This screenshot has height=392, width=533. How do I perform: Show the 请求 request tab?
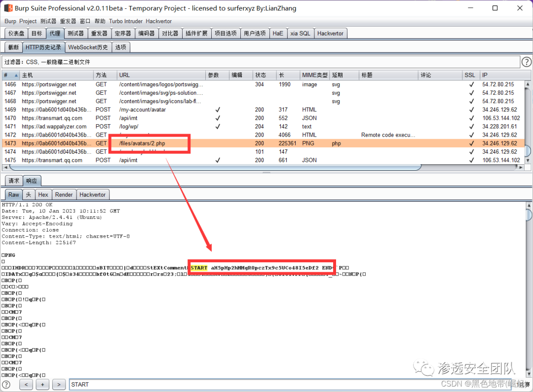[14, 180]
